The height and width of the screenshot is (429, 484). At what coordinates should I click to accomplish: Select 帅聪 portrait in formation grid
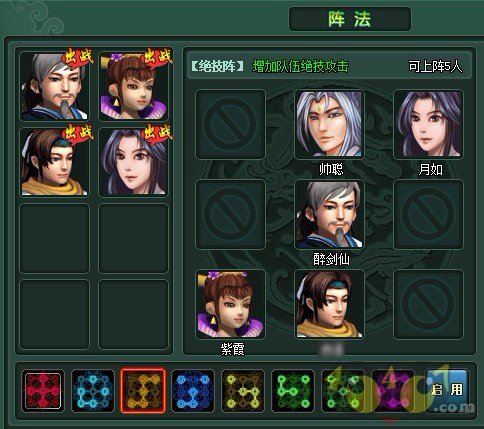point(329,124)
